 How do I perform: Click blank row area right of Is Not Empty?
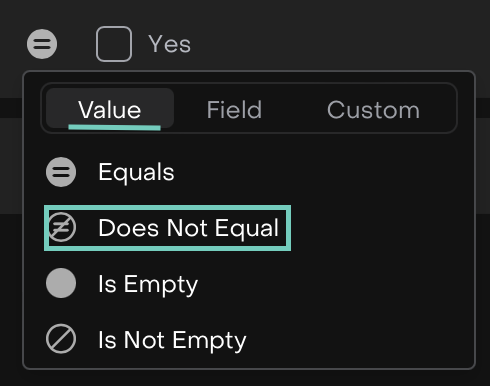(357, 339)
